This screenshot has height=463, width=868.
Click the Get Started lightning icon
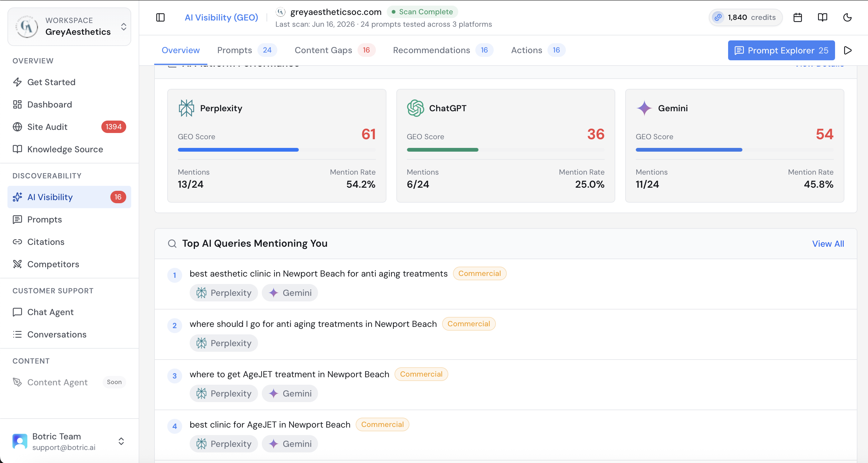point(17,82)
